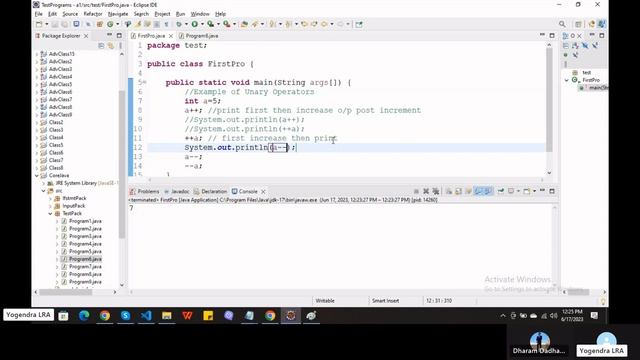Screen dimensions: 640x360
Task: Open Display Selected Console dropdown
Action: [x=518, y=191]
